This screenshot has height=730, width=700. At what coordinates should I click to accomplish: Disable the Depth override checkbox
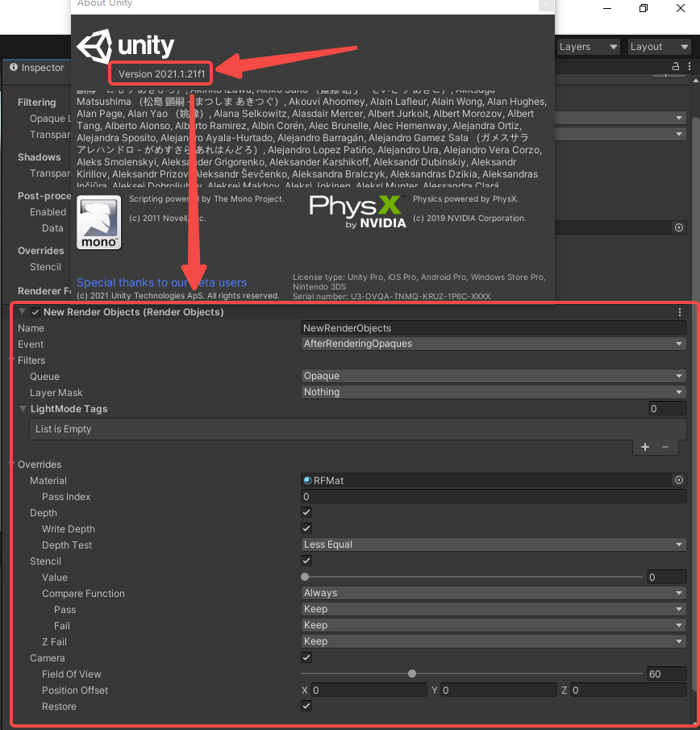click(306, 512)
